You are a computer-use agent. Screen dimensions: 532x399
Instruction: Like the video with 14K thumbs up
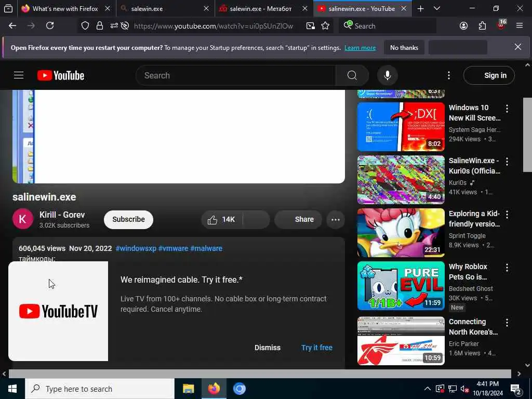222,220
